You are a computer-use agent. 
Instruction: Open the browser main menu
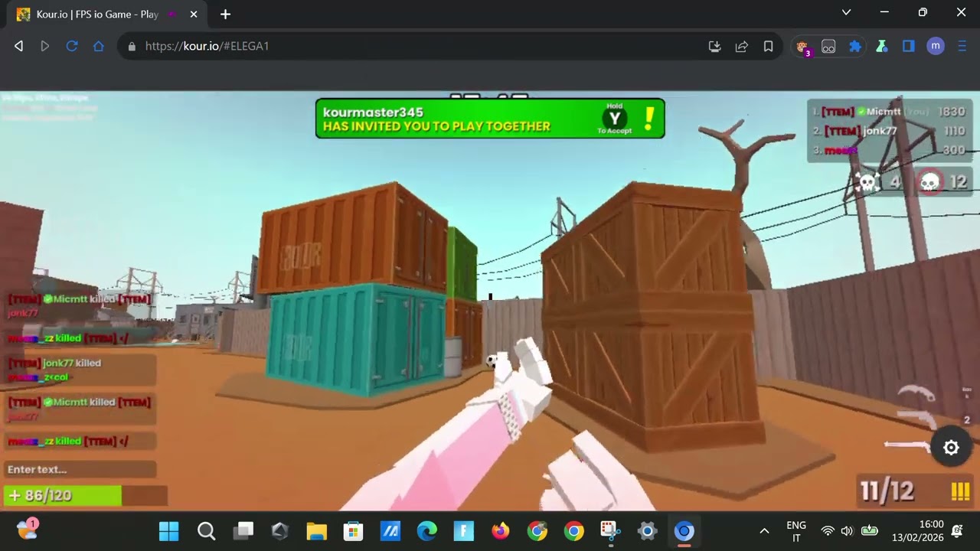962,47
